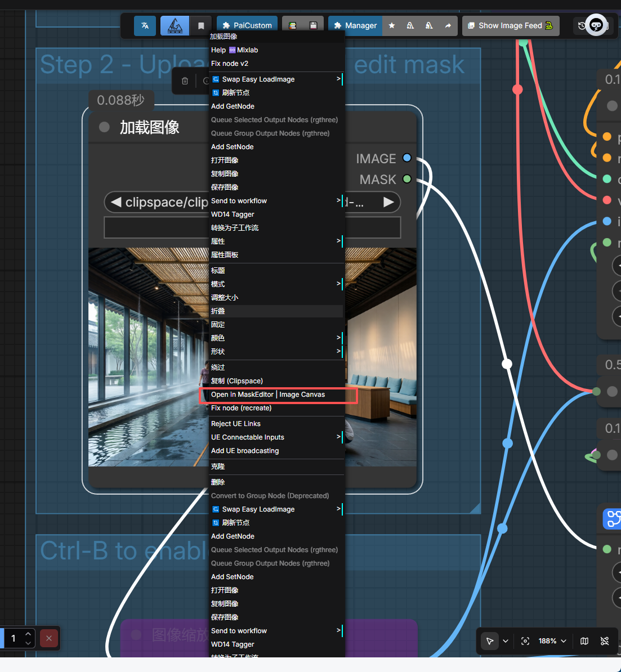This screenshot has height=672, width=621.
Task: Click the next image right arrow on clipspace selector
Action: 388,202
